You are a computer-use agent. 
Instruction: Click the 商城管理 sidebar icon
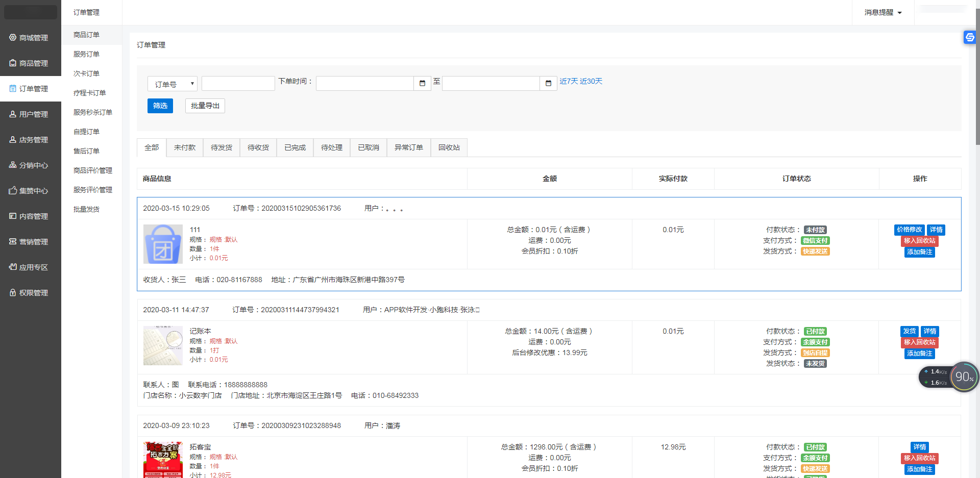coord(13,37)
